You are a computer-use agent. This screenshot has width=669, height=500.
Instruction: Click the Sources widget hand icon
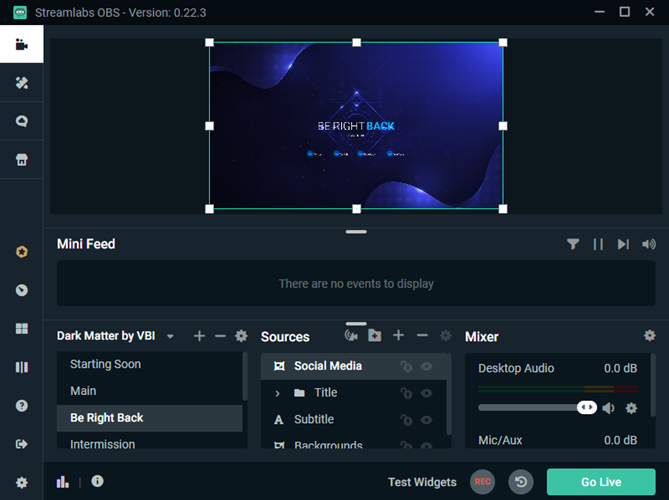coord(351,335)
